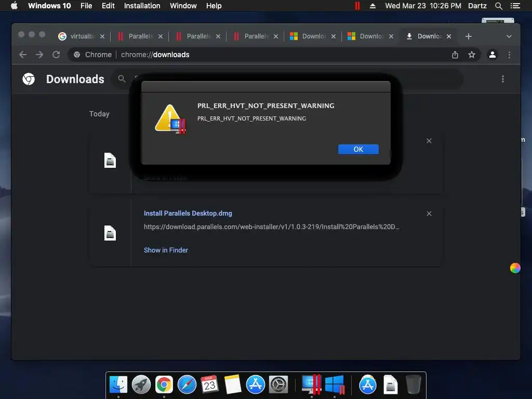Open a new Chrome tab

468,36
